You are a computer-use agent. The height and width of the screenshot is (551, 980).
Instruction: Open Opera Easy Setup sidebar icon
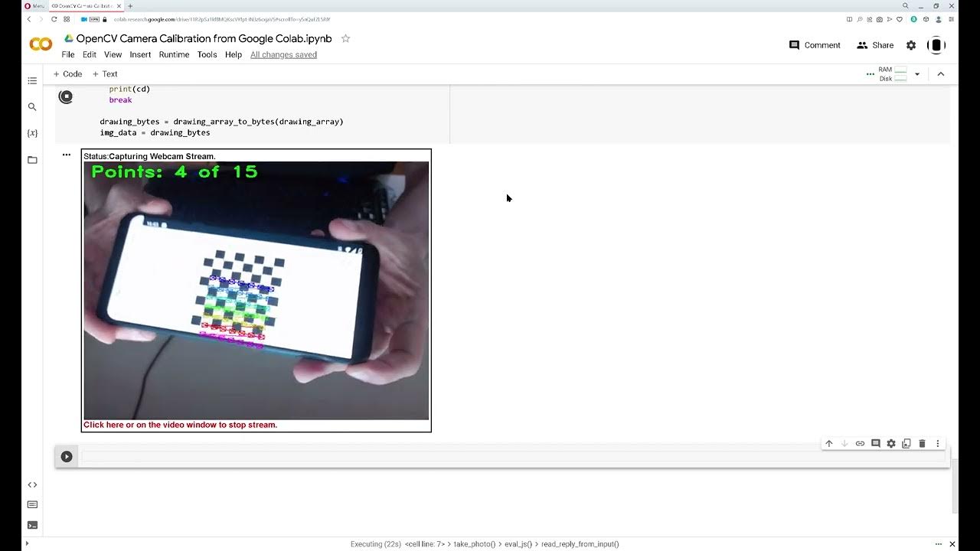point(950,19)
